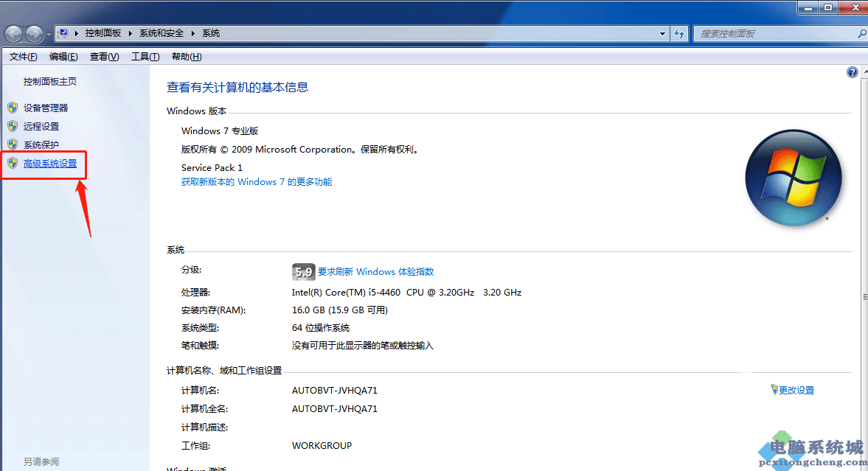Click the blue help question mark icon

852,72
